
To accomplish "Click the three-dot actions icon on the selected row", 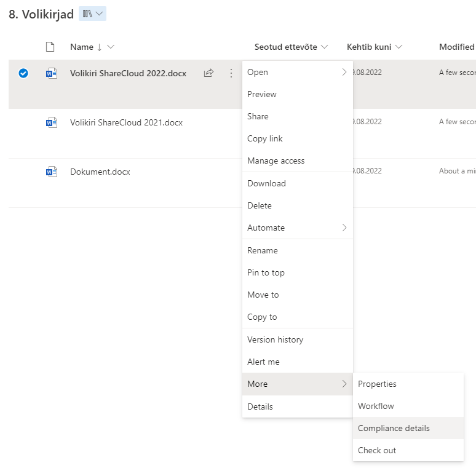I will pyautogui.click(x=231, y=73).
